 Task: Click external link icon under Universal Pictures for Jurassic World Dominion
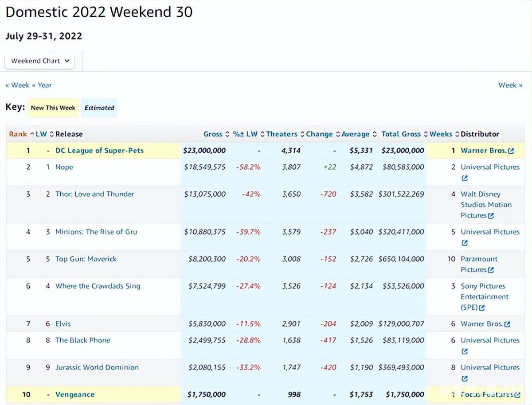(x=464, y=378)
